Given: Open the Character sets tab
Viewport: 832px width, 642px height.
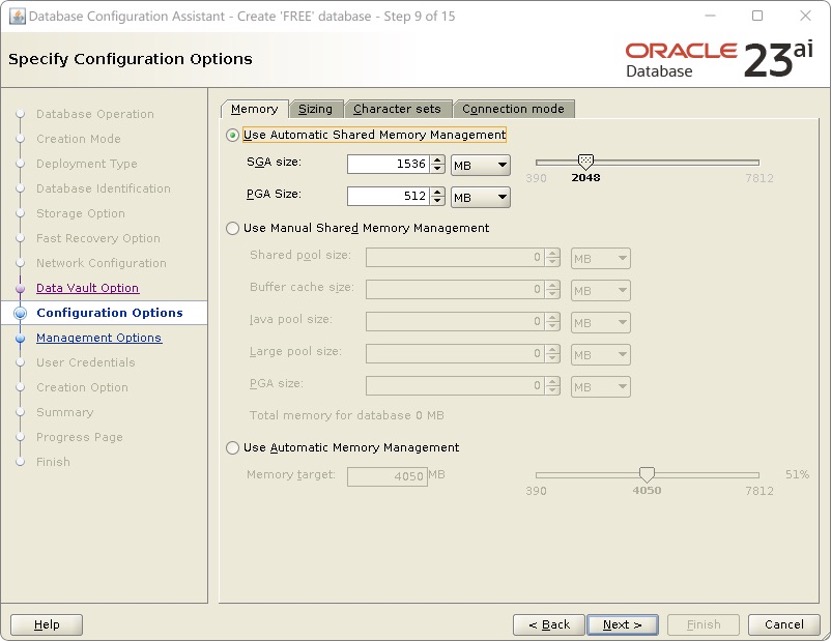Looking at the screenshot, I should click(x=398, y=109).
